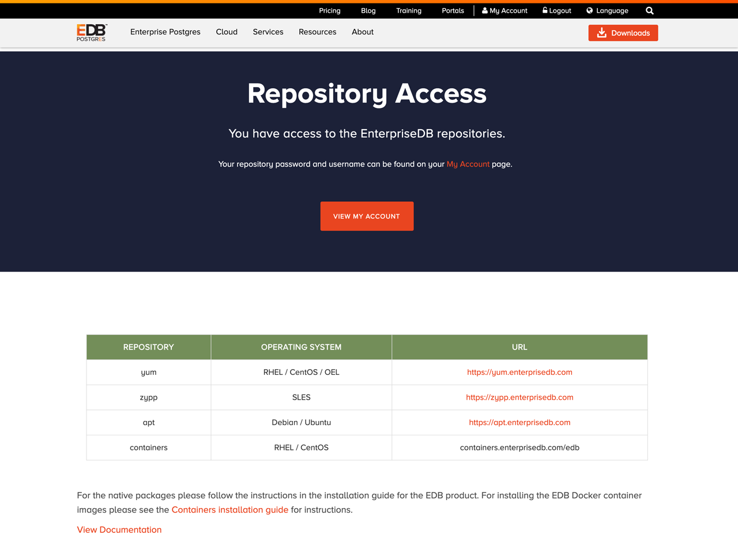Log out using the Logout link

[x=557, y=10]
